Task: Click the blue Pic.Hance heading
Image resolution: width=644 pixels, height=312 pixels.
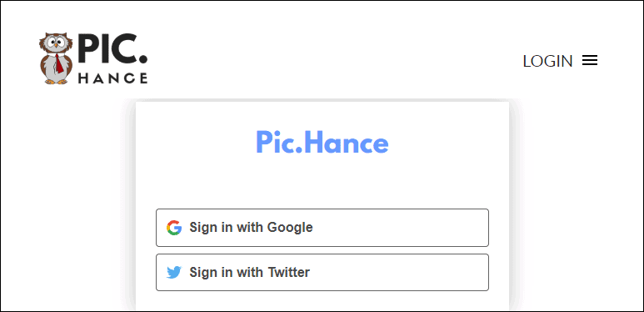Action: click(x=322, y=142)
